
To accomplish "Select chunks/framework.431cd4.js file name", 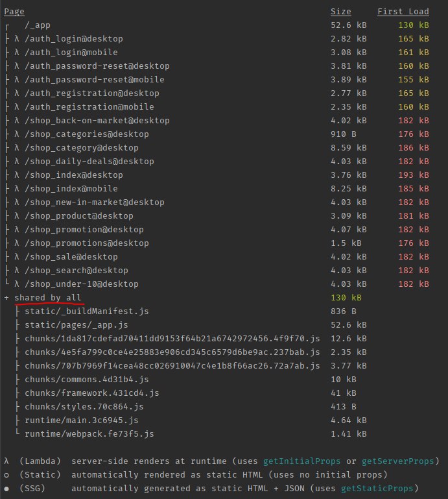I will 92,393.
